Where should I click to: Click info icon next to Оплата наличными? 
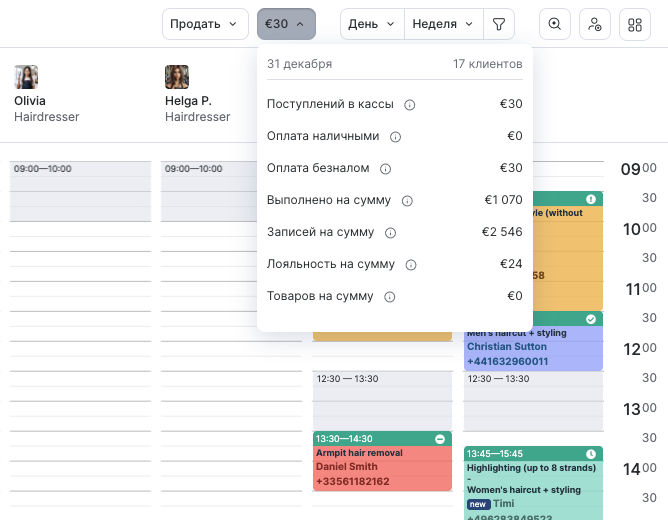click(396, 136)
